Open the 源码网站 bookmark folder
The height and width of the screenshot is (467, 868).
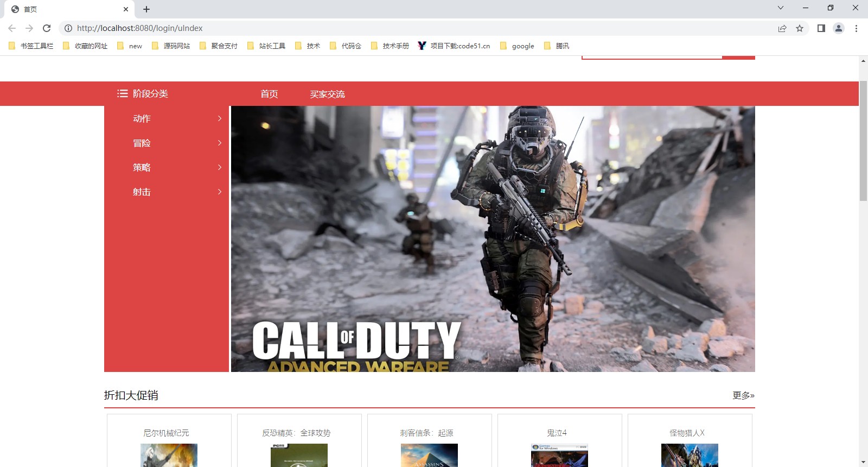click(x=171, y=46)
